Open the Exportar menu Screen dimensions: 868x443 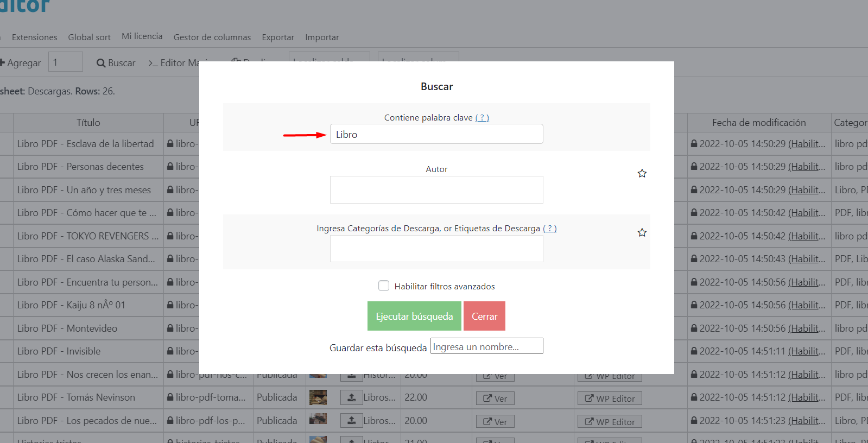(x=278, y=37)
